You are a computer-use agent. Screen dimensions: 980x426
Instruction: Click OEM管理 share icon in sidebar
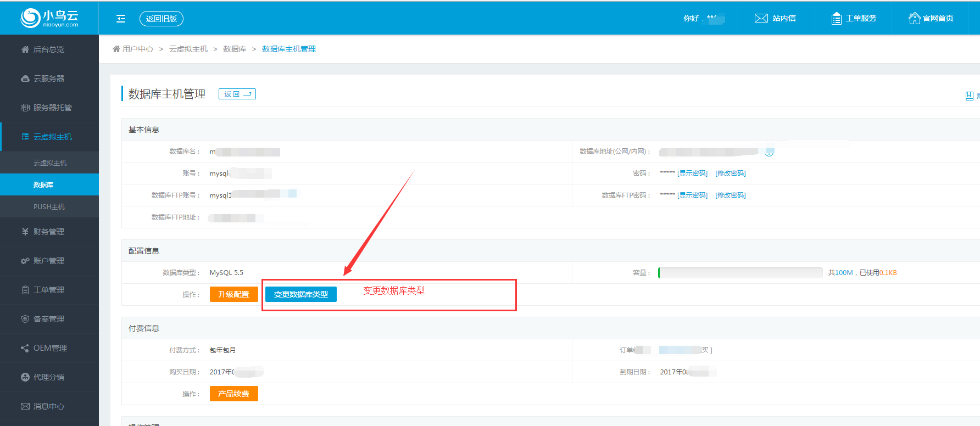pyautogui.click(x=25, y=348)
